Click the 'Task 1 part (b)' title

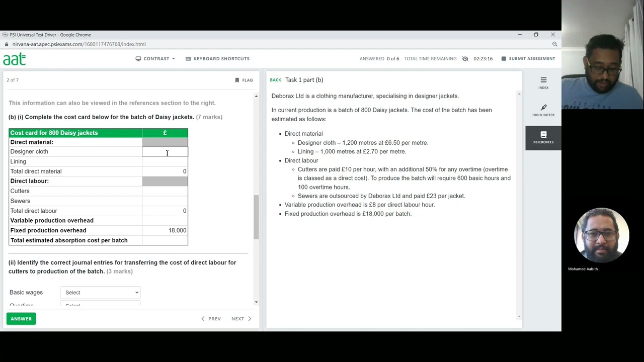coord(304,80)
